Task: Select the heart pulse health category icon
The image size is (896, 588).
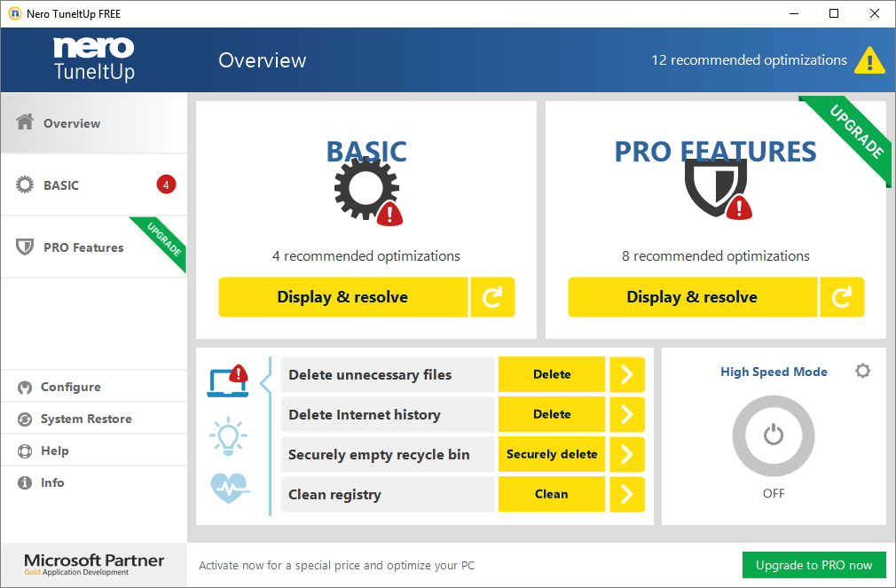Action: click(230, 488)
